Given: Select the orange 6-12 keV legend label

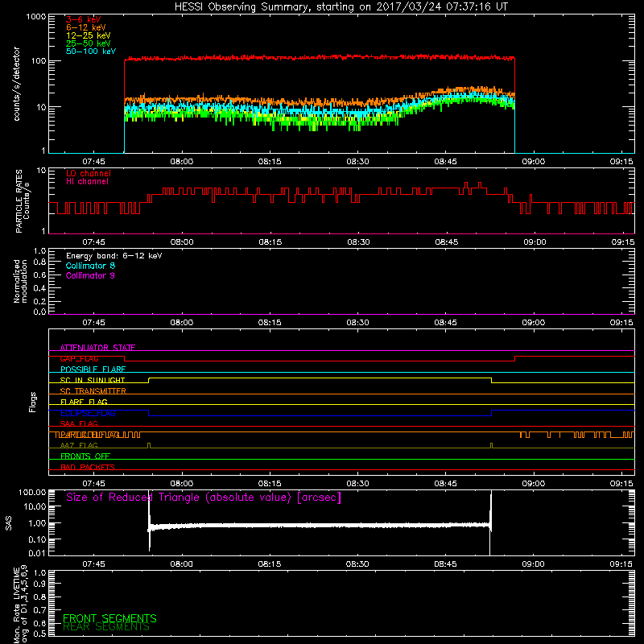Looking at the screenshot, I should (86, 27).
